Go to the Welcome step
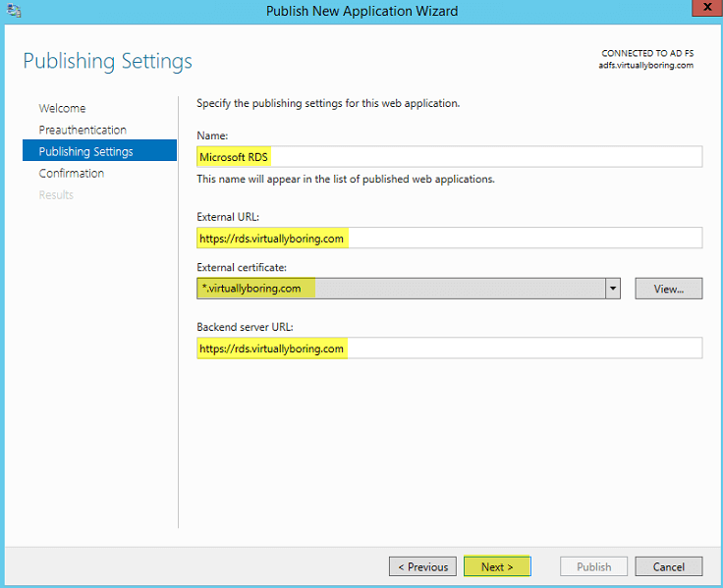The width and height of the screenshot is (723, 588). (x=62, y=108)
